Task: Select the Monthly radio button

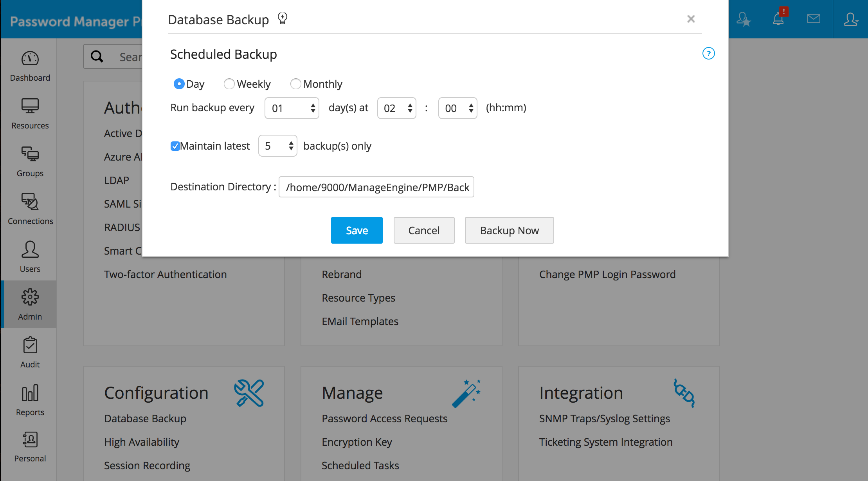Action: 295,84
